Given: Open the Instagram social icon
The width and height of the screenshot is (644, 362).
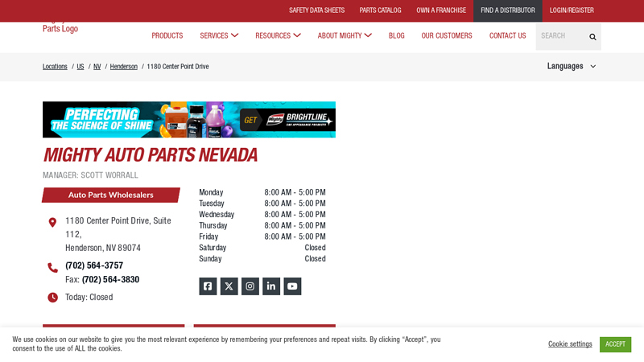Looking at the screenshot, I should [250, 286].
